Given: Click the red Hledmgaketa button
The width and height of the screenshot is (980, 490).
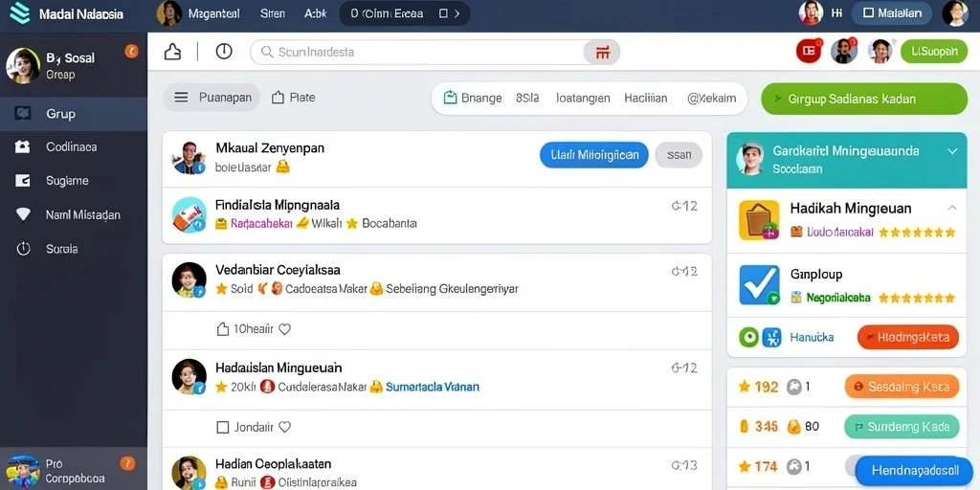Looking at the screenshot, I should [x=908, y=338].
